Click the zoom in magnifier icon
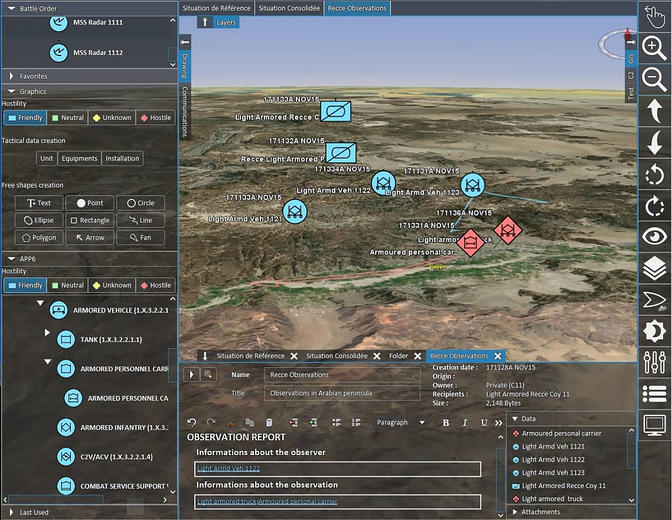The height and width of the screenshot is (520, 672). click(654, 47)
